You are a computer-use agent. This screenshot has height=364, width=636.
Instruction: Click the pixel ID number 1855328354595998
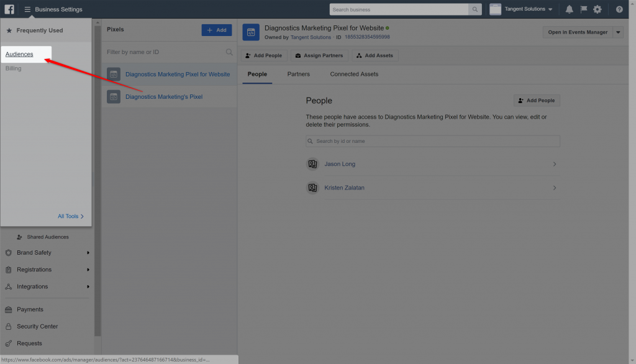tap(367, 37)
